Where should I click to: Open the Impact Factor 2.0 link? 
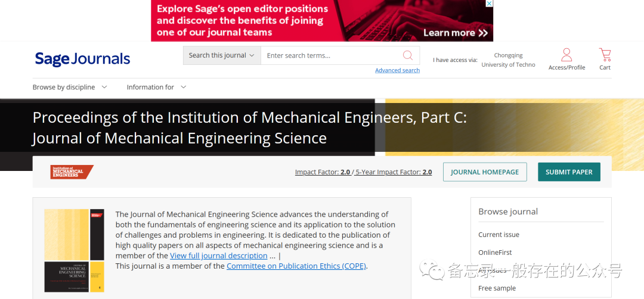323,172
